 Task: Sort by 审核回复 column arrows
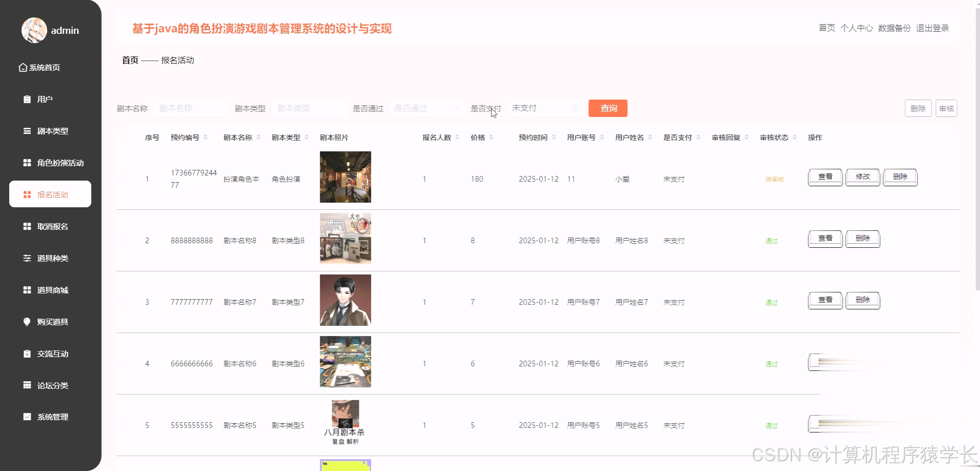point(747,138)
